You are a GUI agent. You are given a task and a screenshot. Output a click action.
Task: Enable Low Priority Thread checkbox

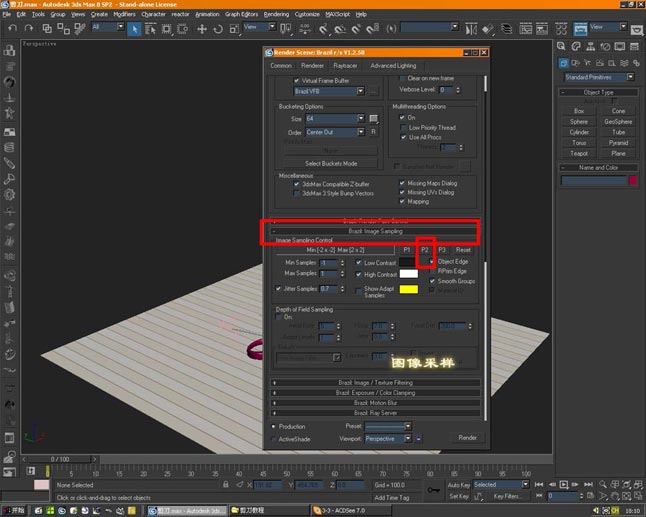tap(404, 128)
